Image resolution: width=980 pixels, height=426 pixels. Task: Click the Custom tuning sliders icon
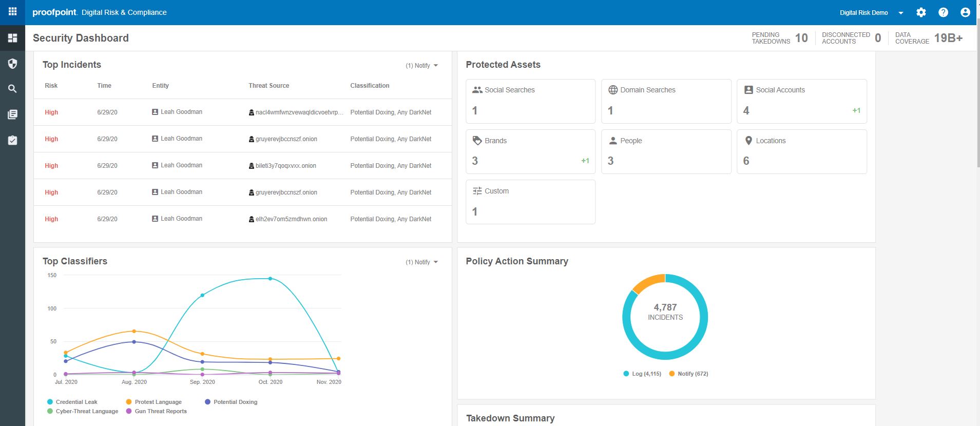tap(477, 191)
